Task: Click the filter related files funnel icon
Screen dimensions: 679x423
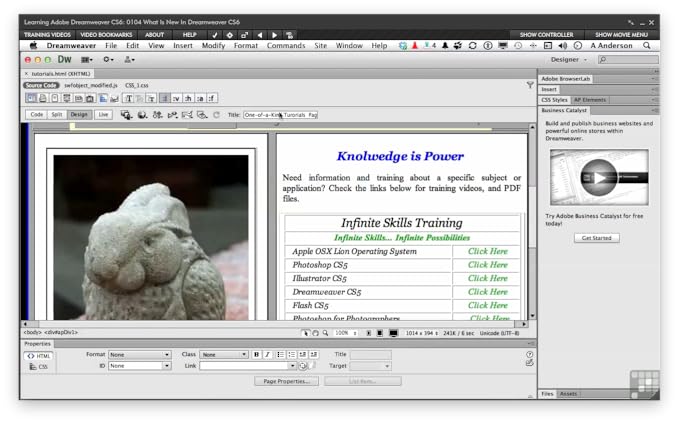Action: (x=530, y=85)
